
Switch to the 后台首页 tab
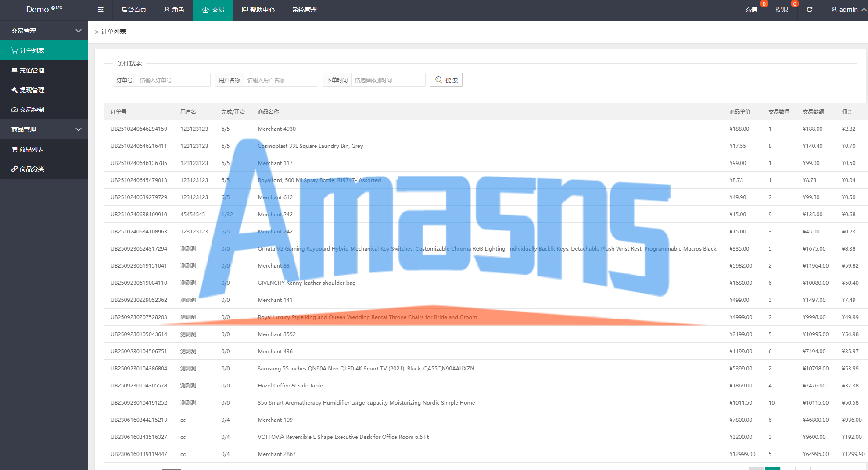pyautogui.click(x=133, y=10)
